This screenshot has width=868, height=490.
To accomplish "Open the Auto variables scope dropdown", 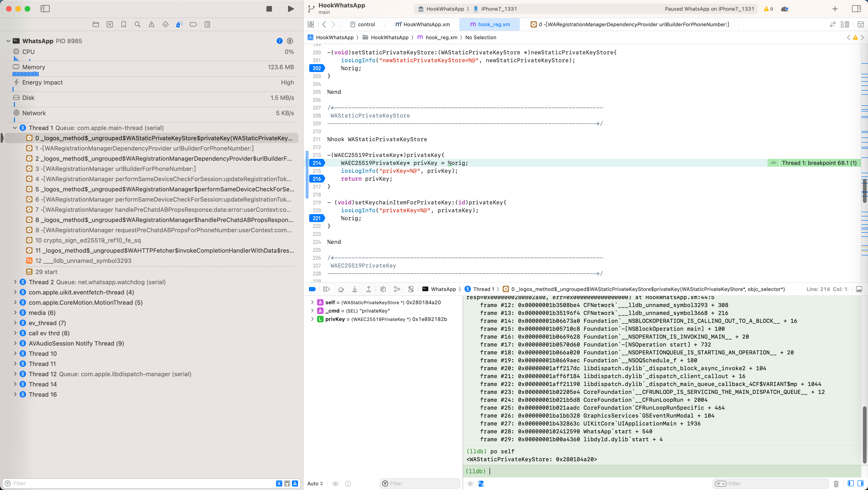I will coord(315,483).
